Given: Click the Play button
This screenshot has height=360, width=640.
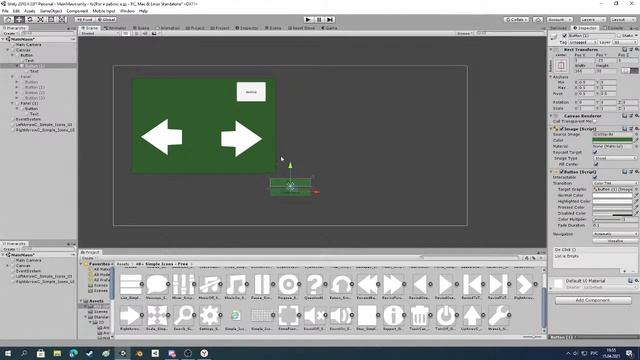Looking at the screenshot, I should pos(308,20).
